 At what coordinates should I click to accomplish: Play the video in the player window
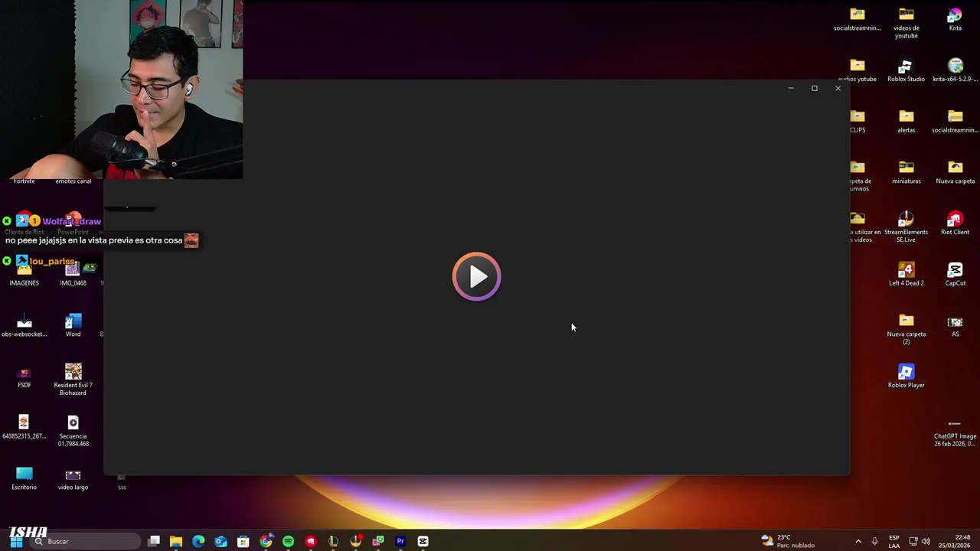[x=476, y=276]
